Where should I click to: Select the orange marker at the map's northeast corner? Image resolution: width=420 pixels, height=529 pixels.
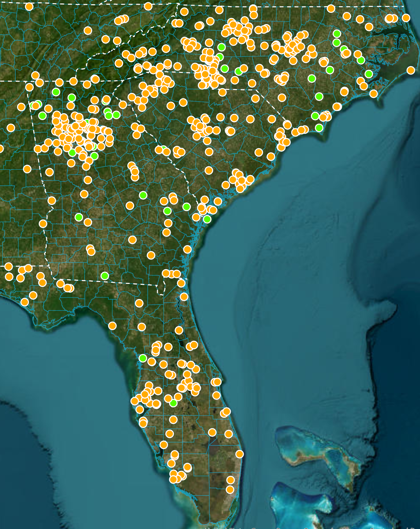[x=406, y=18]
